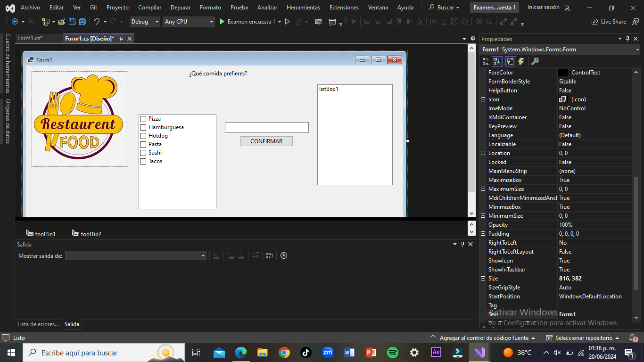Expand the Location property node
This screenshot has width=644, height=362.
[x=483, y=153]
